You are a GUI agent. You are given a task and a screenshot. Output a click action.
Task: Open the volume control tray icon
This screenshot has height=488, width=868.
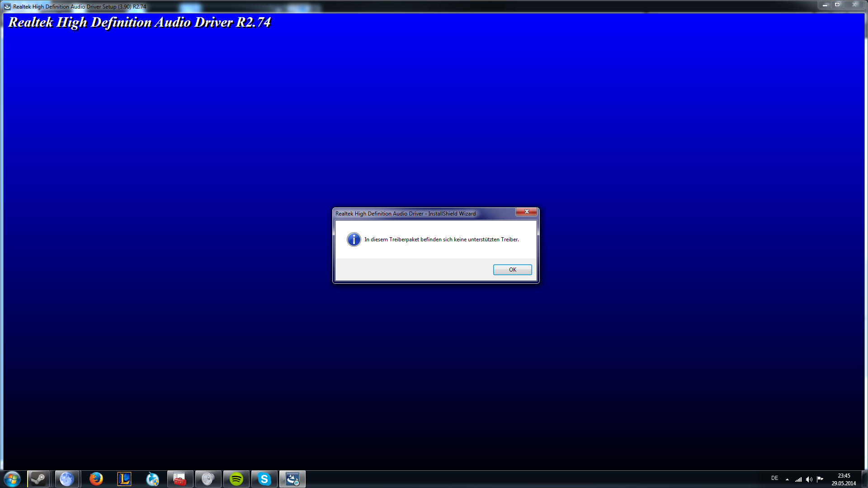(809, 479)
